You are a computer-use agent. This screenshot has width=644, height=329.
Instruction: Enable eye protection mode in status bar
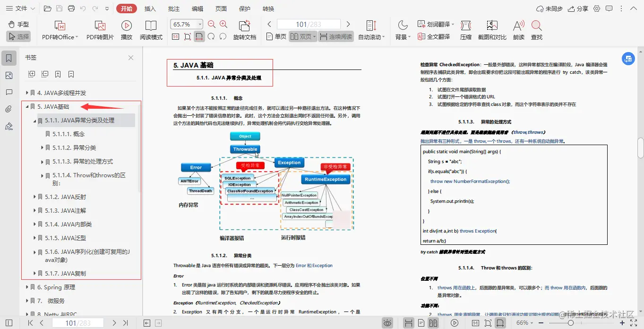tap(387, 322)
